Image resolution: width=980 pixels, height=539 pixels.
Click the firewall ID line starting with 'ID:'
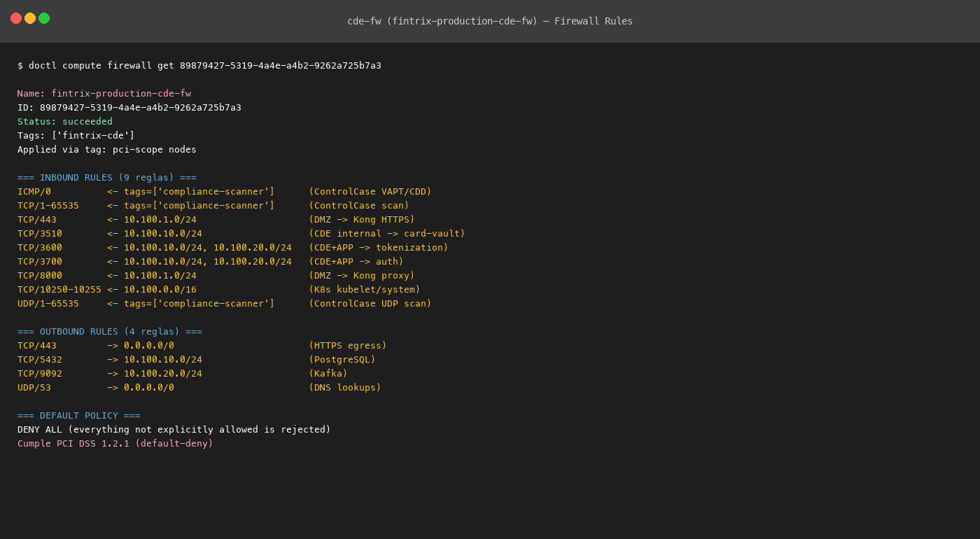(129, 107)
